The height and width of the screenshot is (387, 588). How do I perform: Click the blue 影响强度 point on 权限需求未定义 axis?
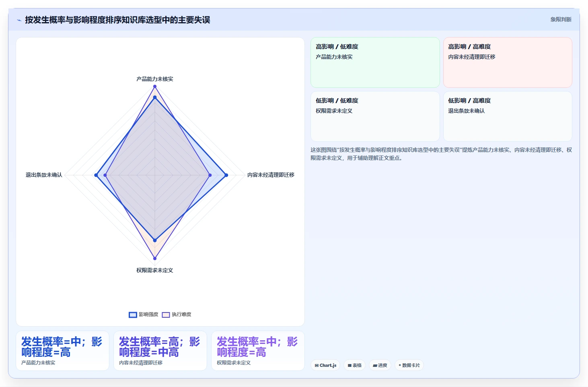[155, 240]
